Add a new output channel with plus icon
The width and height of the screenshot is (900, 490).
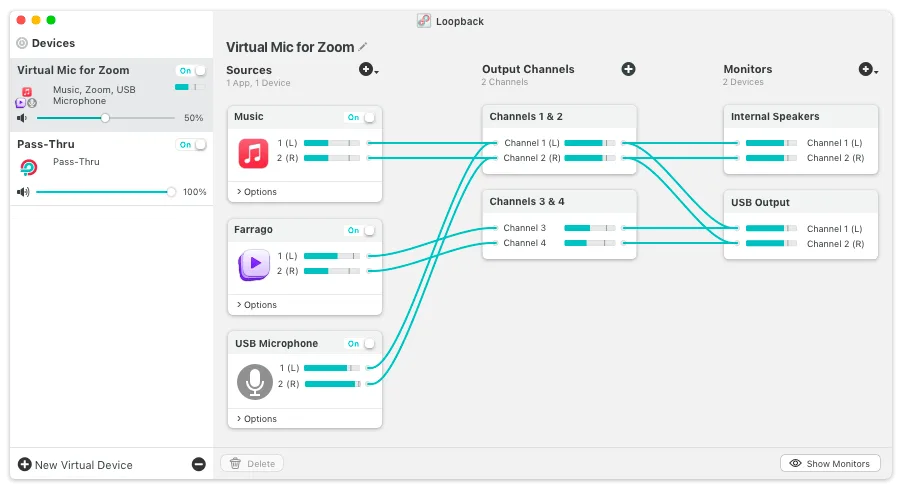pyautogui.click(x=629, y=69)
